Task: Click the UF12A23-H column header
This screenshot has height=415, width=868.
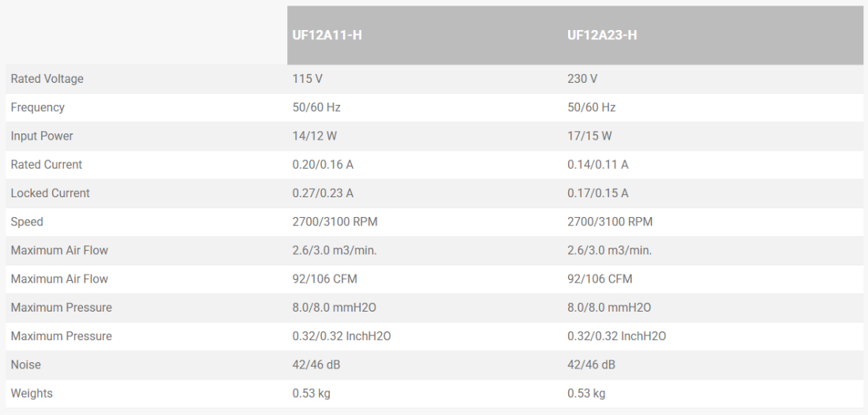Action: (602, 36)
